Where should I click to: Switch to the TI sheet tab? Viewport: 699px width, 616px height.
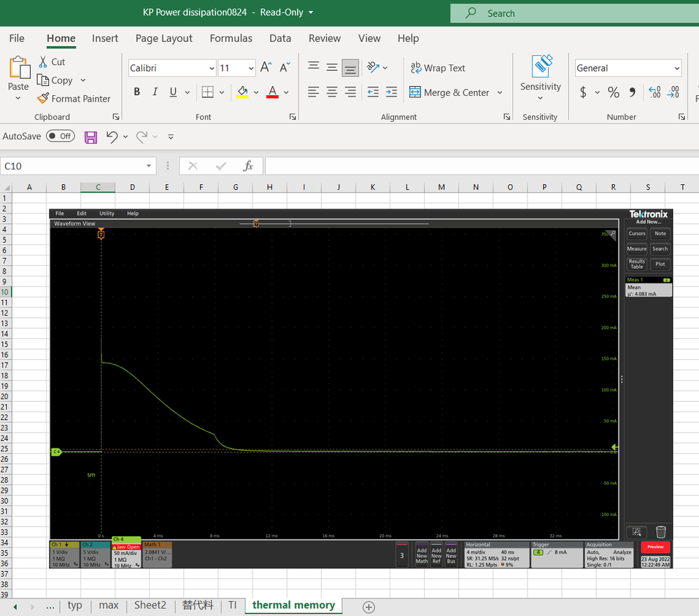point(232,605)
